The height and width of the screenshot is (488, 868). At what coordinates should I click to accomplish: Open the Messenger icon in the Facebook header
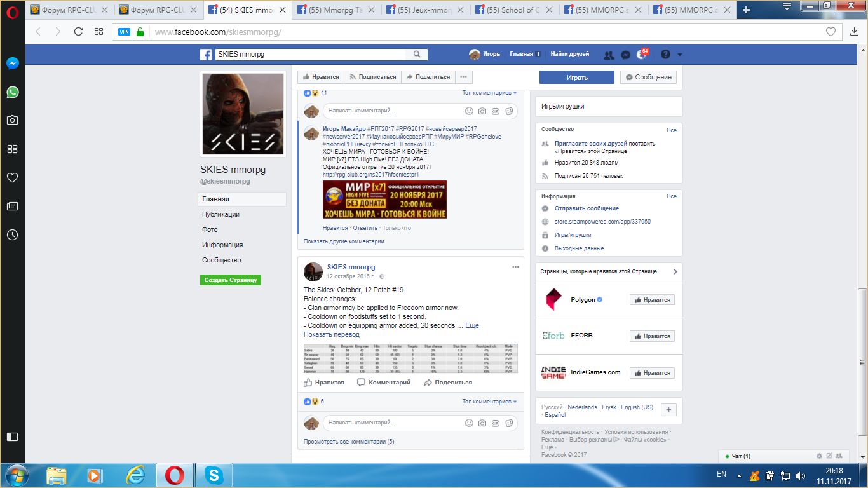click(x=625, y=55)
